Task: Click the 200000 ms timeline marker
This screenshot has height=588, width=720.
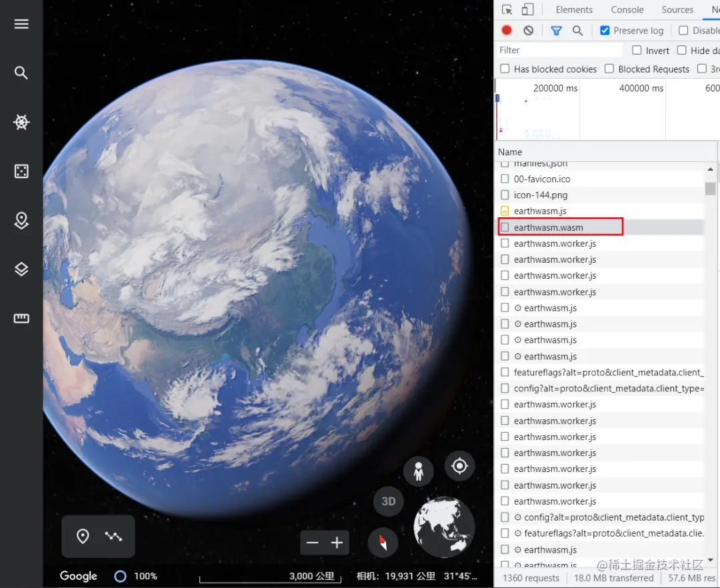Action: (x=555, y=88)
